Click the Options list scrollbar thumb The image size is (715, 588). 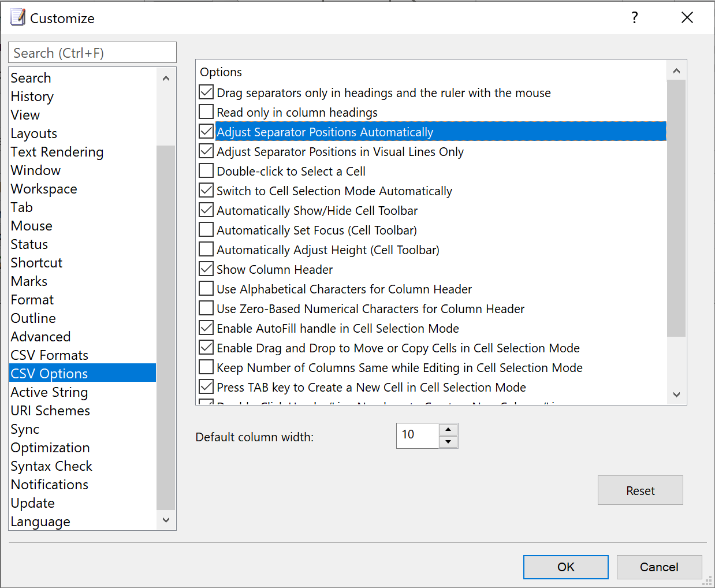tap(676, 208)
